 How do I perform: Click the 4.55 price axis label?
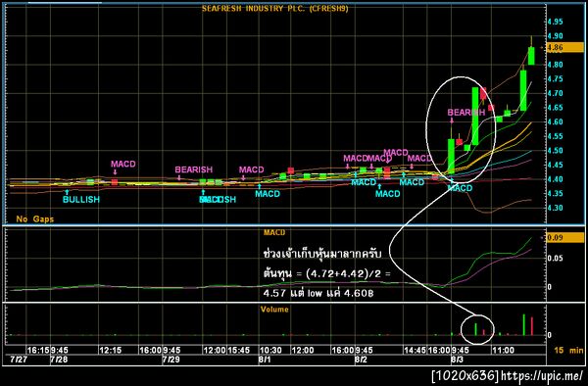tap(555, 136)
